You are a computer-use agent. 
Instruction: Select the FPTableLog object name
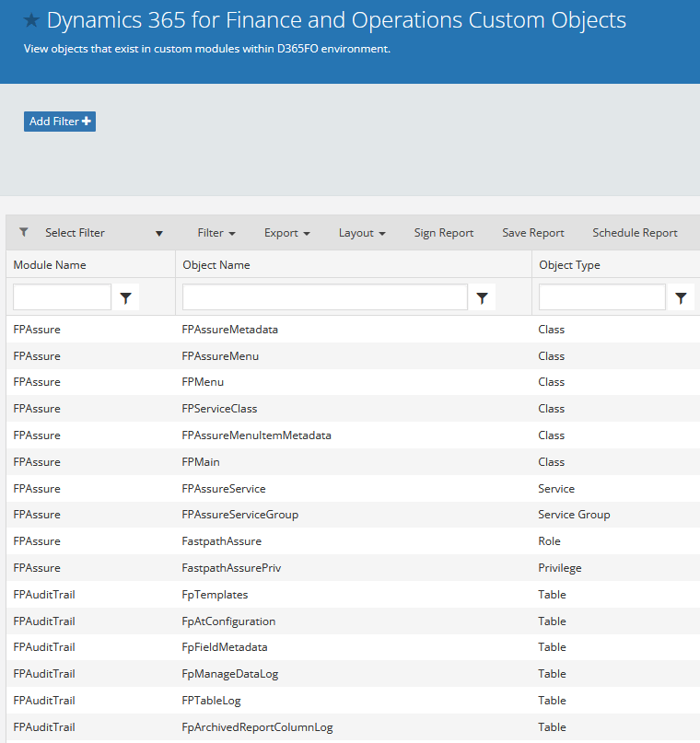[211, 701]
